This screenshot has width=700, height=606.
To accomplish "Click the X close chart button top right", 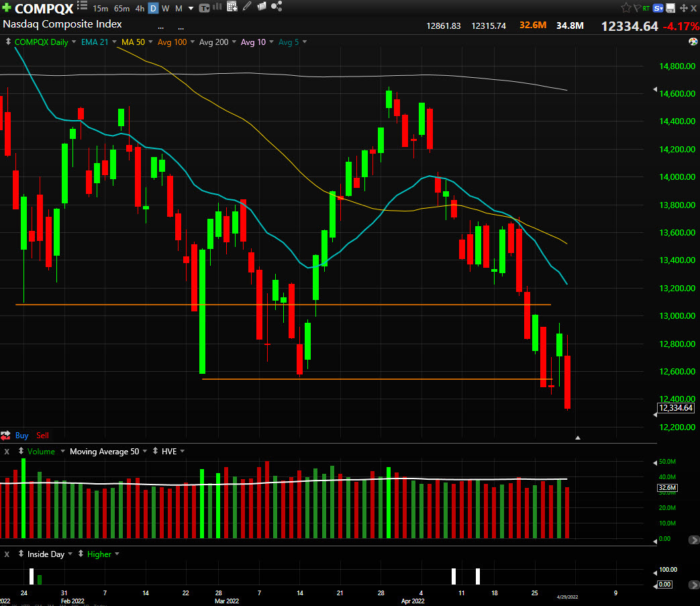I will [694, 8].
